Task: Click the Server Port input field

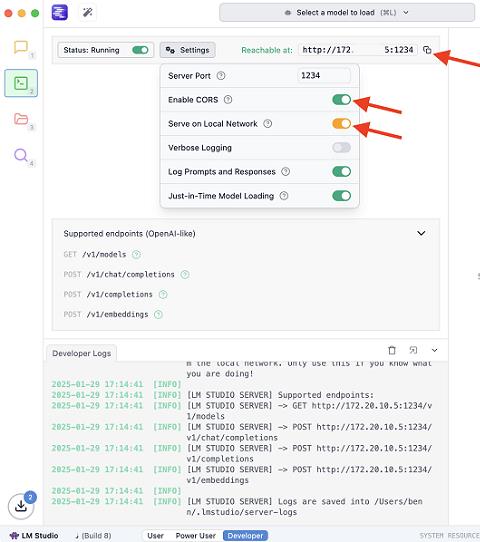Action: [323, 75]
